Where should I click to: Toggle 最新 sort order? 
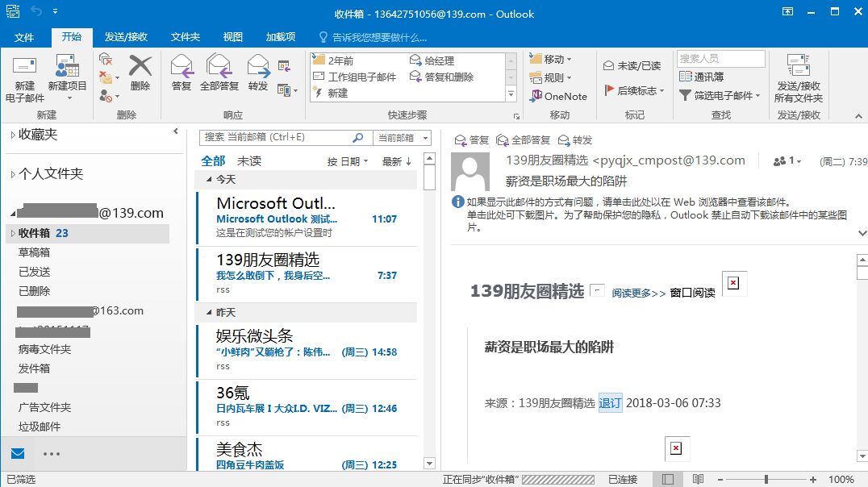point(397,161)
